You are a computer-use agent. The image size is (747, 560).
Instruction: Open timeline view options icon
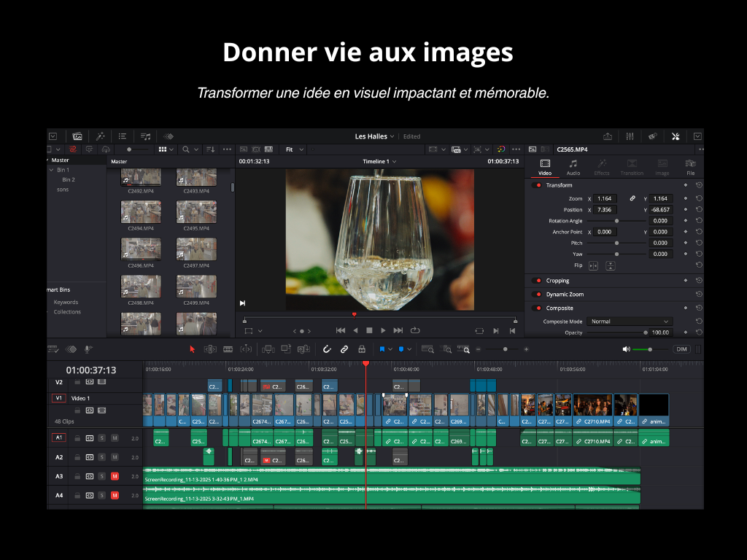53,349
